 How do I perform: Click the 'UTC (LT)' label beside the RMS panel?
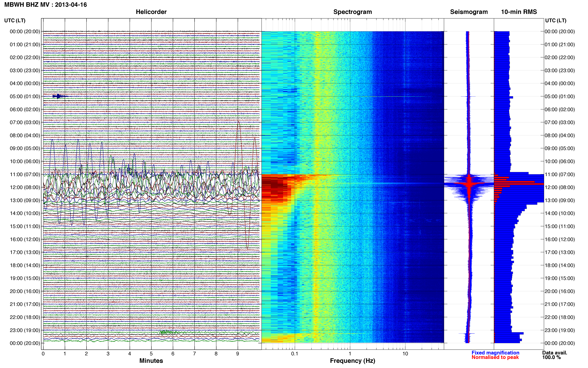pos(556,20)
